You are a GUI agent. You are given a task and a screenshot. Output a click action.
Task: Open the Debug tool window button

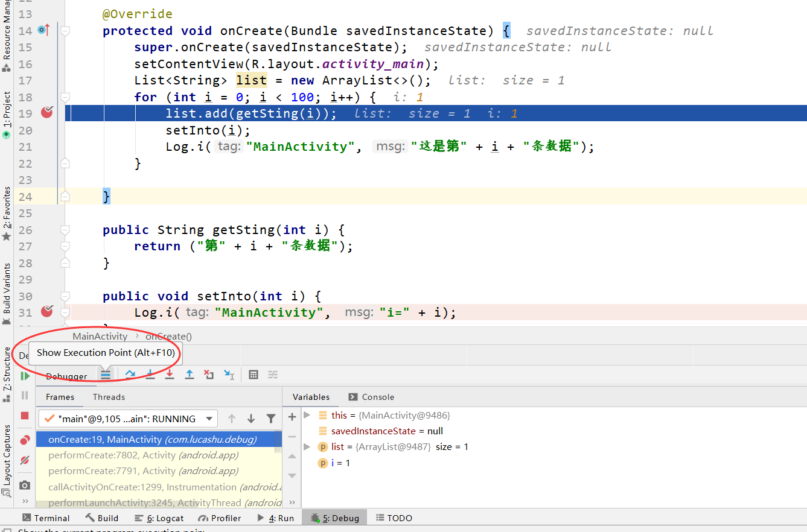[334, 518]
